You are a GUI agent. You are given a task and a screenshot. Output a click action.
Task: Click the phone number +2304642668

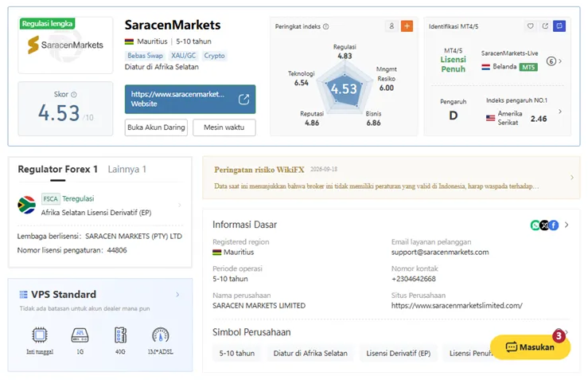[414, 279]
